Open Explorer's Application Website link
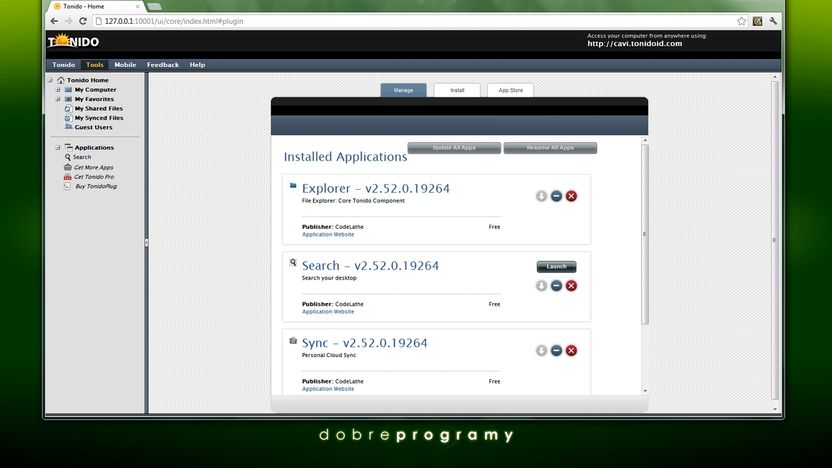Image resolution: width=832 pixels, height=468 pixels. click(x=328, y=235)
